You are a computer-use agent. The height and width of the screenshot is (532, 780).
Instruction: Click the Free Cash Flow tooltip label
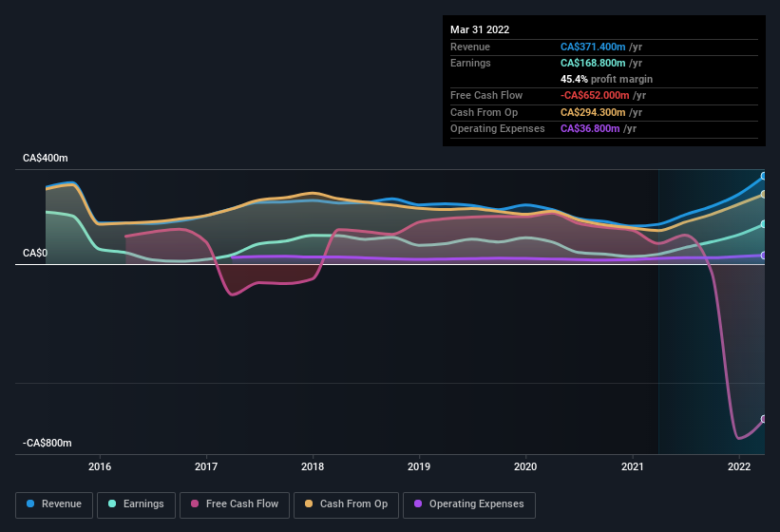486,95
